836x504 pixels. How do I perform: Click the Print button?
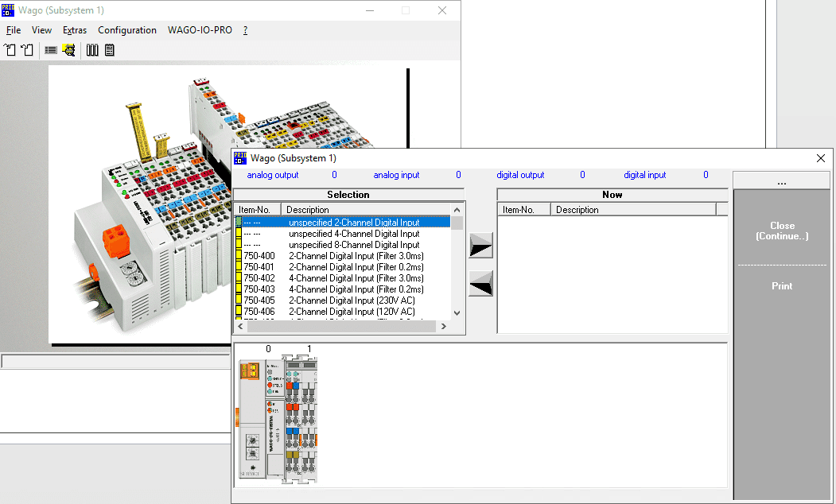click(x=782, y=286)
